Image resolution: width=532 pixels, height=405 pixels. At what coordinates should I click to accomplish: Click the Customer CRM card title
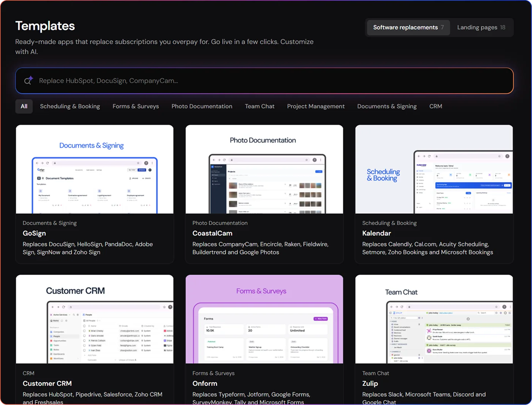(47, 383)
